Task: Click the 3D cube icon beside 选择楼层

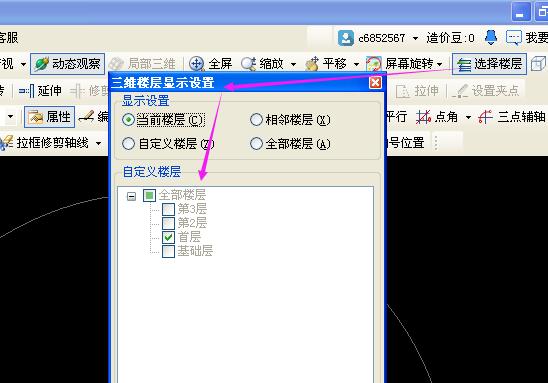Action: (x=539, y=64)
